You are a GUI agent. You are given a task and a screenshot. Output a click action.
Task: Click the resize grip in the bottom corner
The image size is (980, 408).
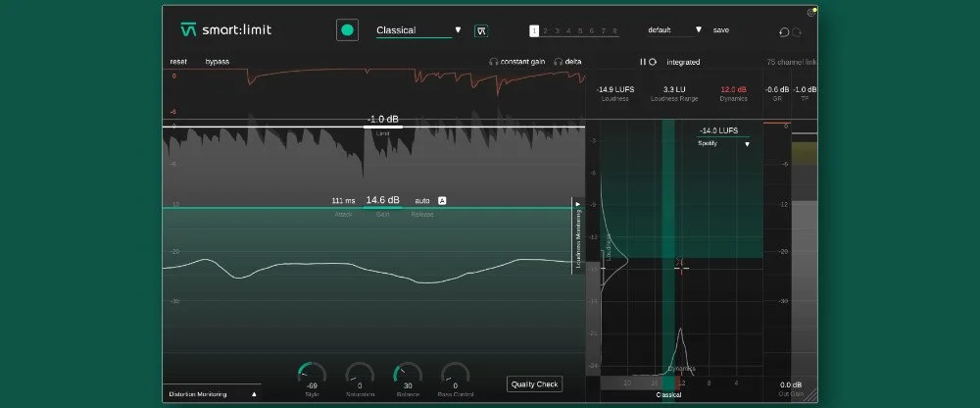[x=811, y=396]
